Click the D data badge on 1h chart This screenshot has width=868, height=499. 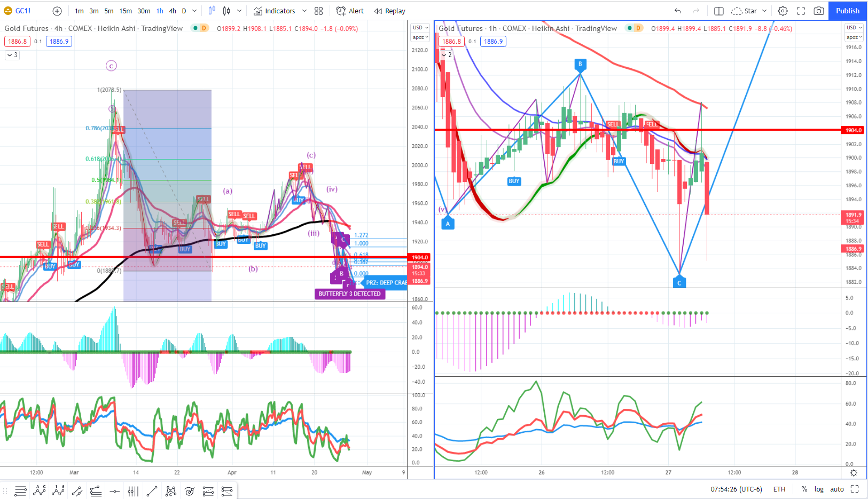[638, 28]
